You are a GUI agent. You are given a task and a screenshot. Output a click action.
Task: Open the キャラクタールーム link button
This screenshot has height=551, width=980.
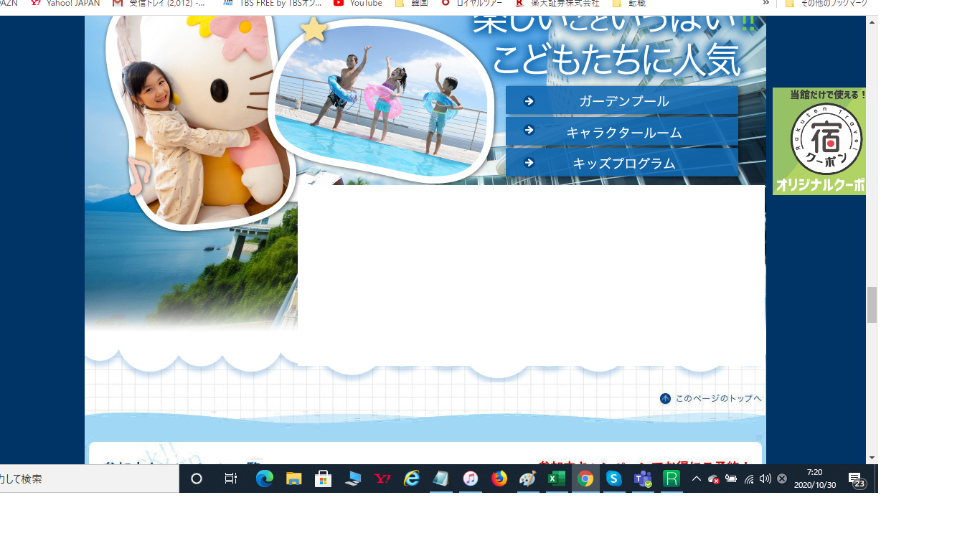pyautogui.click(x=622, y=132)
